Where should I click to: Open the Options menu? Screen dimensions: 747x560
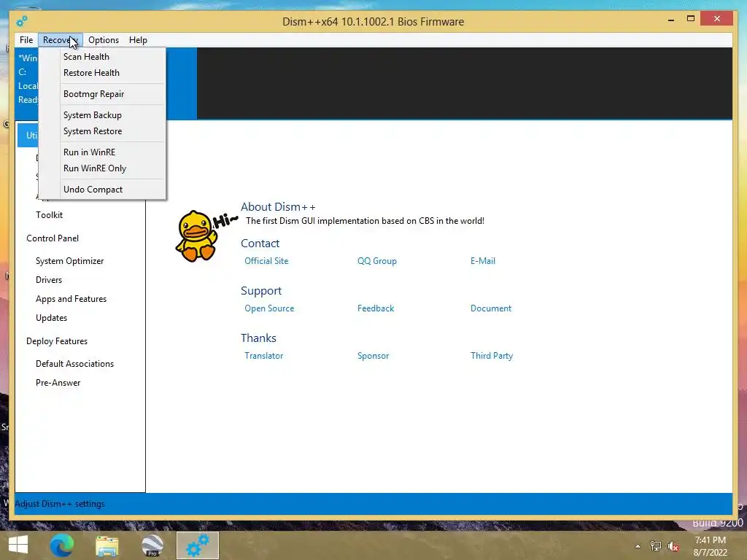coord(104,40)
